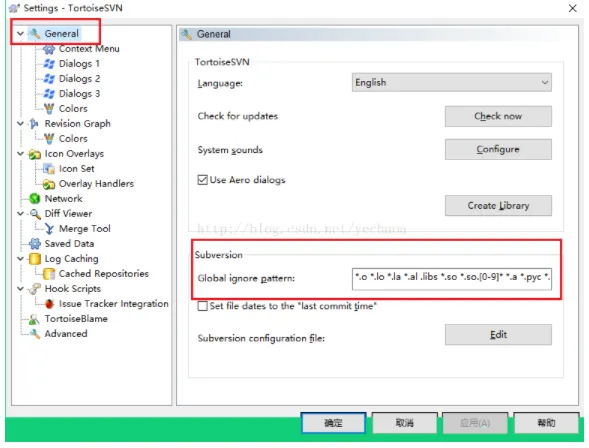
Task: Edit the Subversion configuration file
Action: [498, 335]
